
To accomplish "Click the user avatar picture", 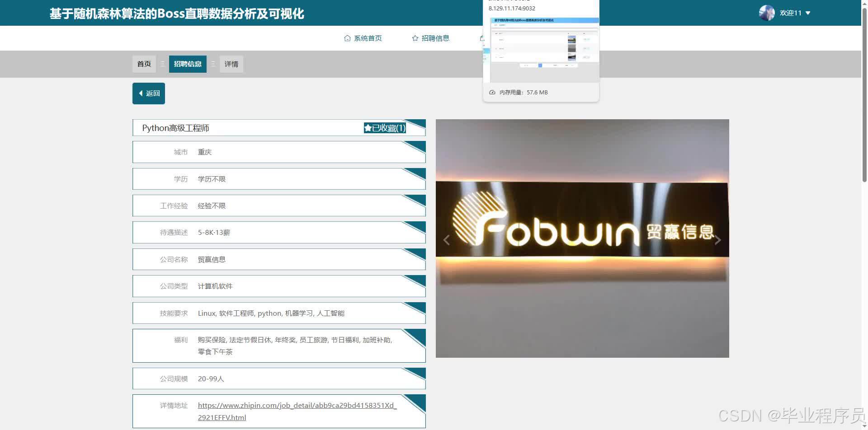I will click(767, 13).
